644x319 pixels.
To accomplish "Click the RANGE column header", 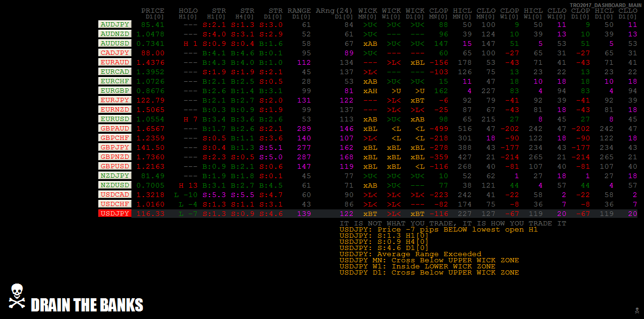I will pyautogui.click(x=299, y=10).
